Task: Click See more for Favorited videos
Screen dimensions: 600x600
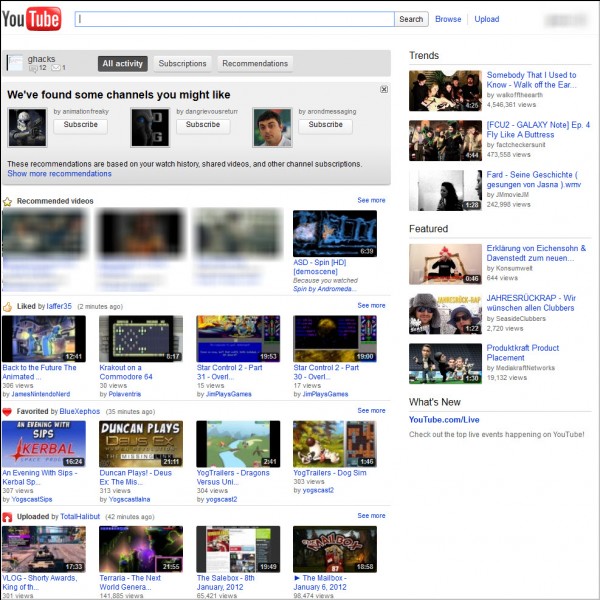Action: 371,411
